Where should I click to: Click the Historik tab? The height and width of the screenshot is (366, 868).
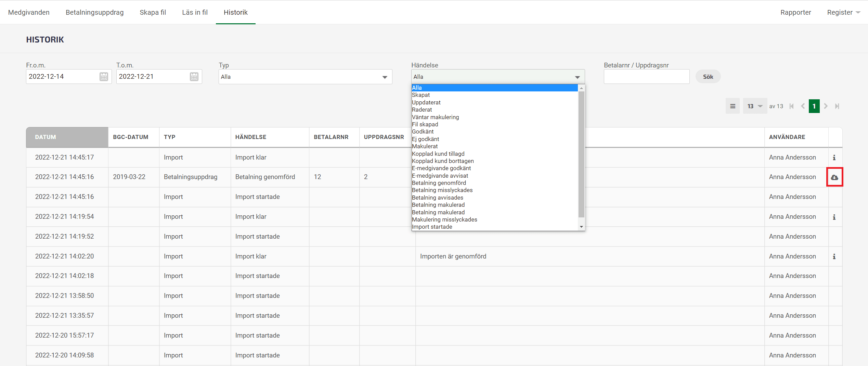pyautogui.click(x=235, y=12)
